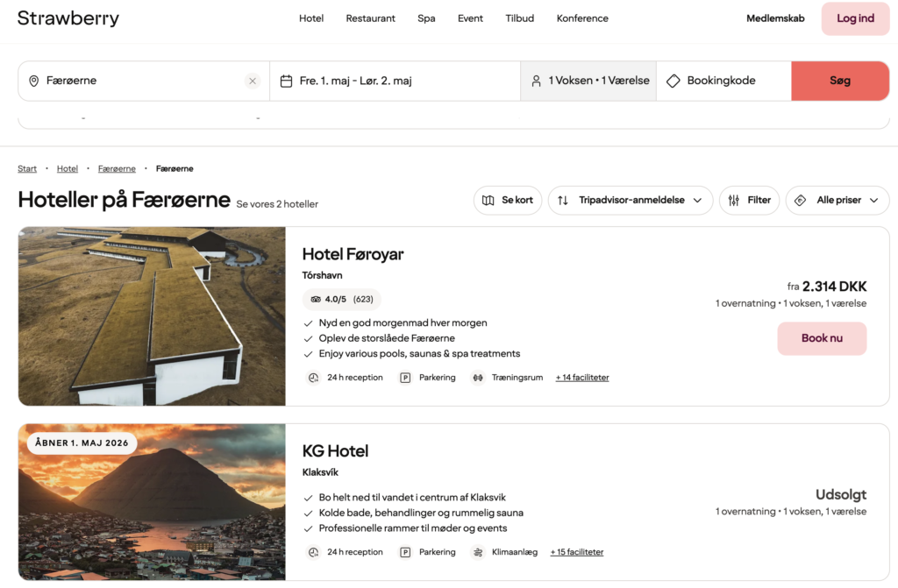Viewport: 898px width, 588px height.
Task: Clear the Færøerne destination field
Action: [x=253, y=81]
